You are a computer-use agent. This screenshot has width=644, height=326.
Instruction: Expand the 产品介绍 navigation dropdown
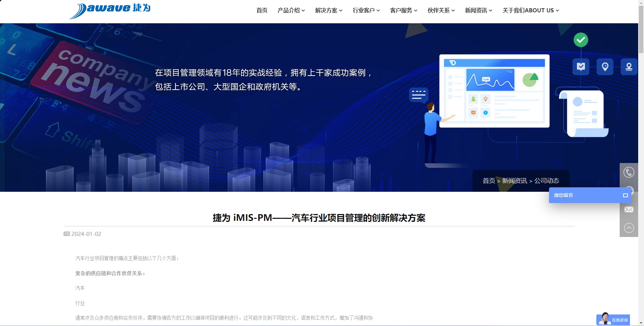291,10
